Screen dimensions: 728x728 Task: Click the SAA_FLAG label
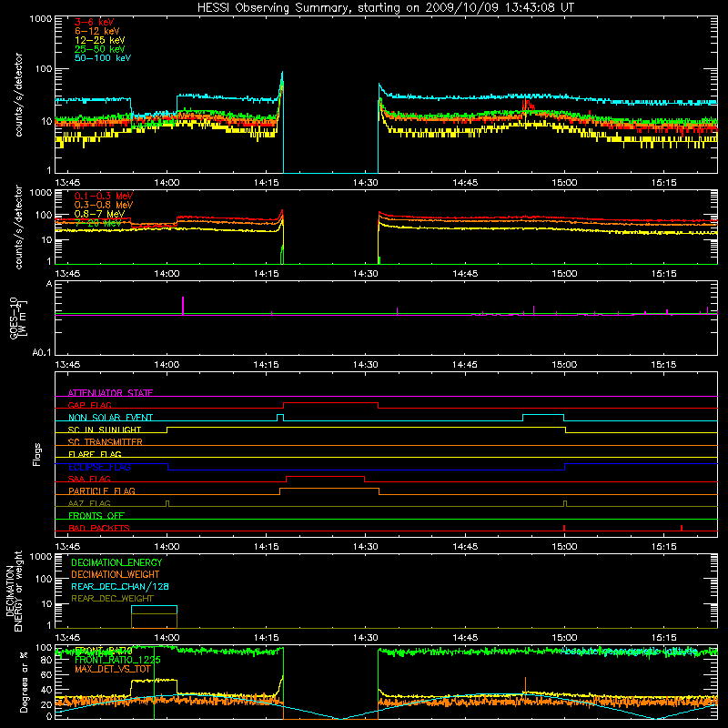pyautogui.click(x=89, y=480)
